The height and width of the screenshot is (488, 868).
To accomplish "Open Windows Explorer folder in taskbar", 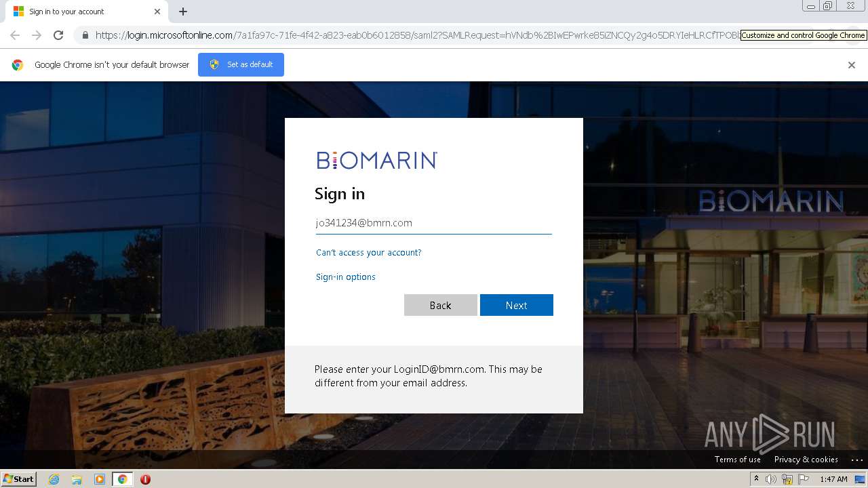I will tap(77, 479).
